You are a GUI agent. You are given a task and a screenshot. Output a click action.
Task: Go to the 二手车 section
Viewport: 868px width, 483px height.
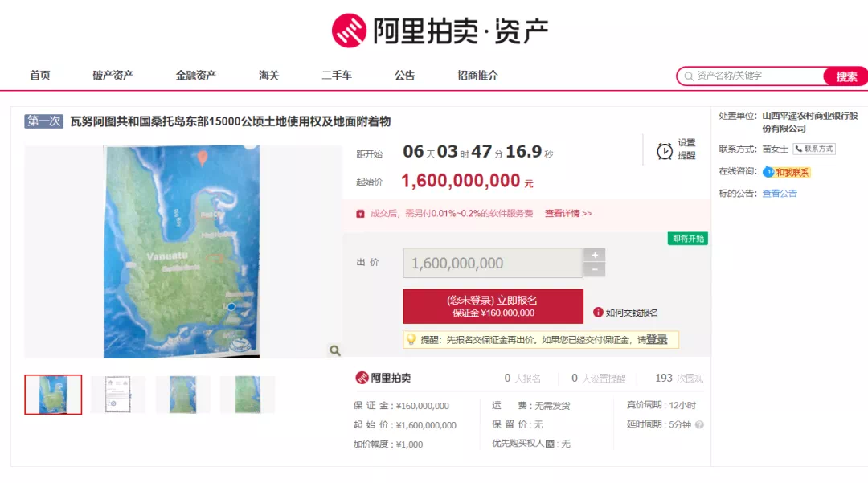337,76
